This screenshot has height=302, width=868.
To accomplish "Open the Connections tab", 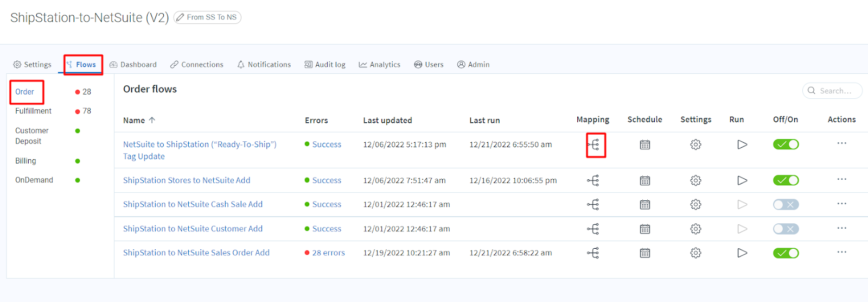I will click(x=196, y=65).
